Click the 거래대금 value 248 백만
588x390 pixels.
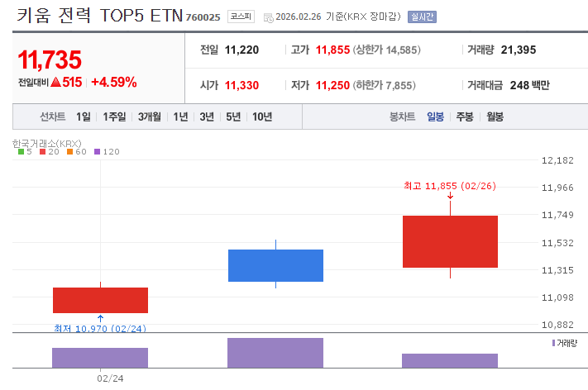click(529, 85)
